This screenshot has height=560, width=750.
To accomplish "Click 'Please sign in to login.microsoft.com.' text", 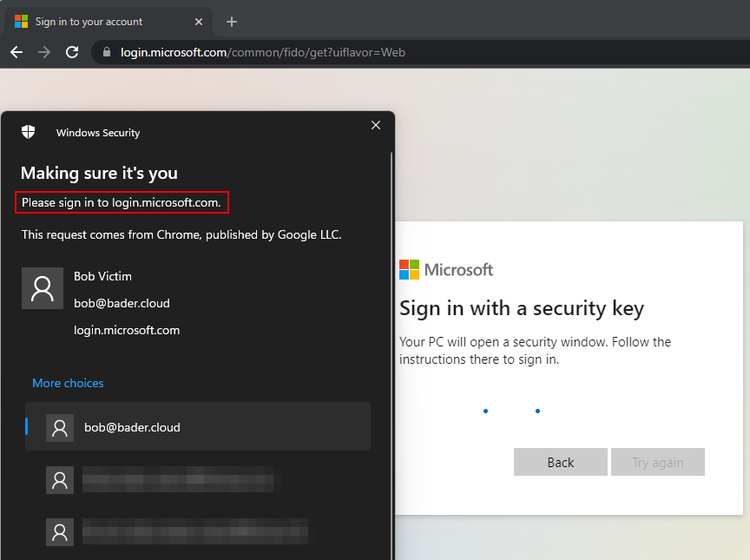I will 122,203.
